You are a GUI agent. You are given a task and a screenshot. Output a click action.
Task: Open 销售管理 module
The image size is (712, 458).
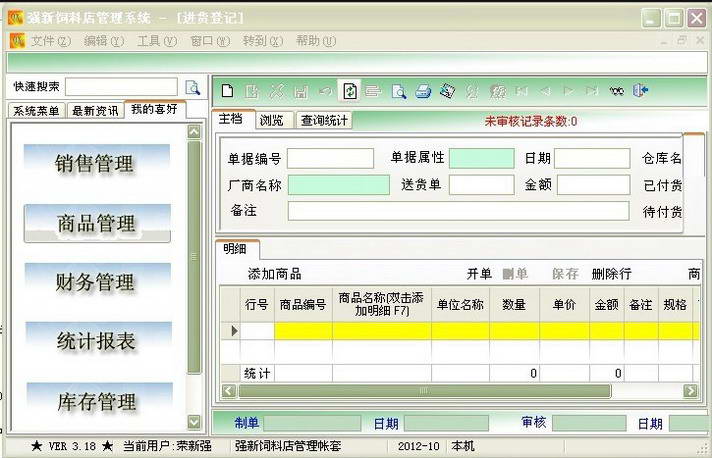point(96,162)
